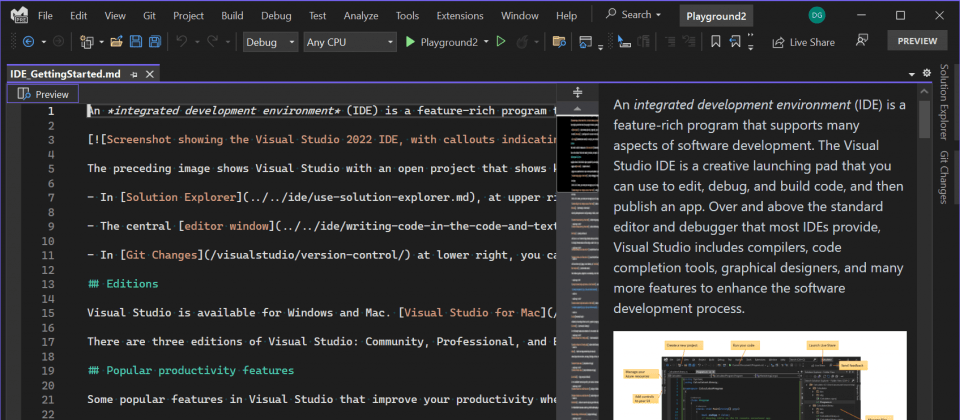Click the Send Feedback person icon
Image resolution: width=960 pixels, height=420 pixels.
pos(862,41)
